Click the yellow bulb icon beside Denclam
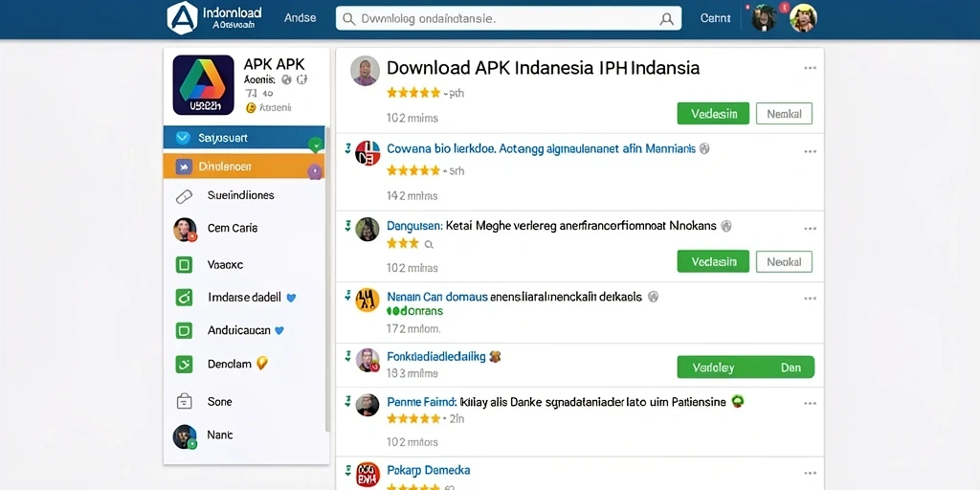 262,363
